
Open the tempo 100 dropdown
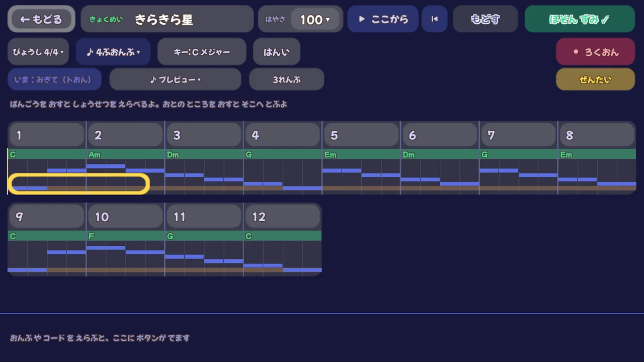316,20
